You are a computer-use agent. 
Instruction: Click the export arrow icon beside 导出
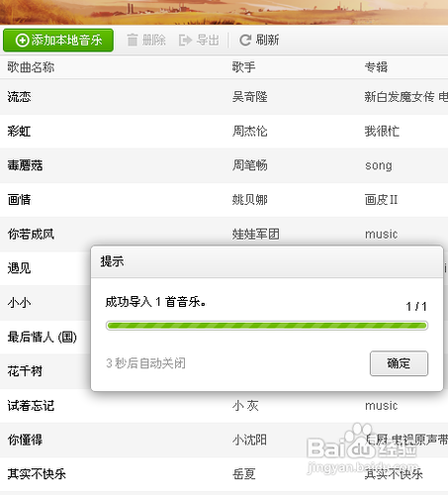click(x=185, y=41)
